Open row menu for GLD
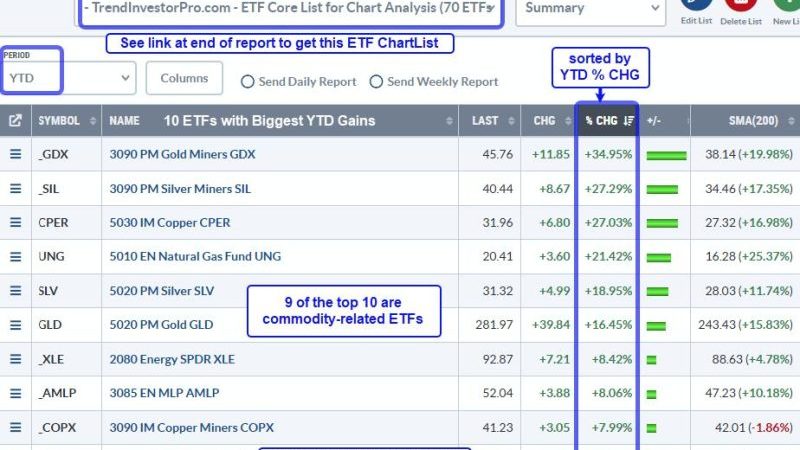The height and width of the screenshot is (450, 800). pos(15,324)
